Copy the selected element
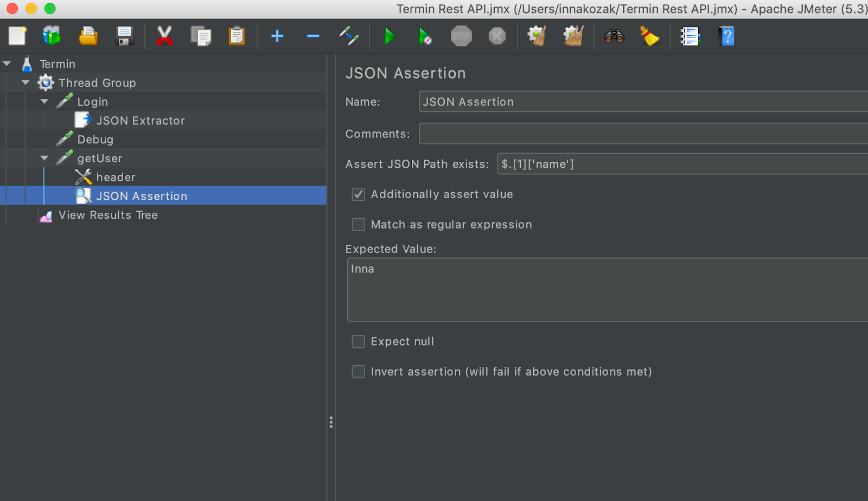Viewport: 868px width, 501px height. pyautogui.click(x=201, y=36)
